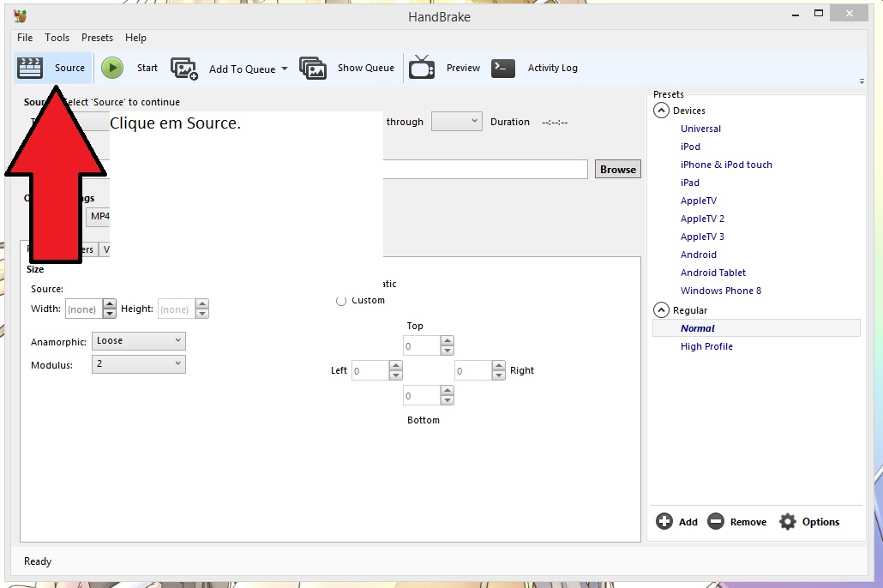
Task: Click the Preview label
Action: tap(463, 68)
